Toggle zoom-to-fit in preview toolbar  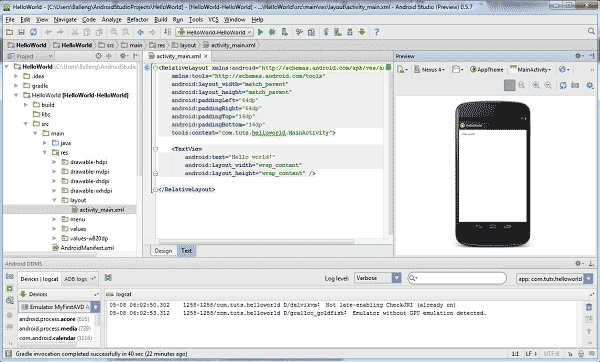tap(509, 85)
